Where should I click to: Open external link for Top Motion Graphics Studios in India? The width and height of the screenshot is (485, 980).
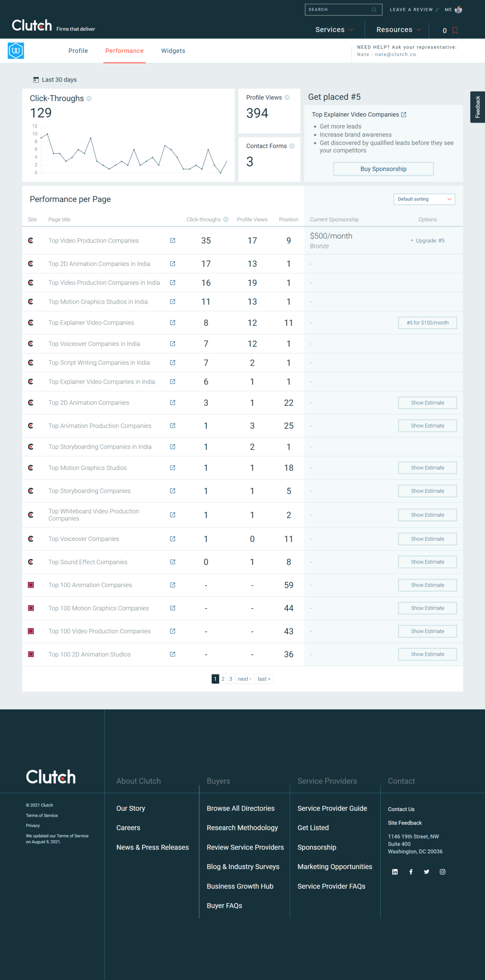click(173, 302)
